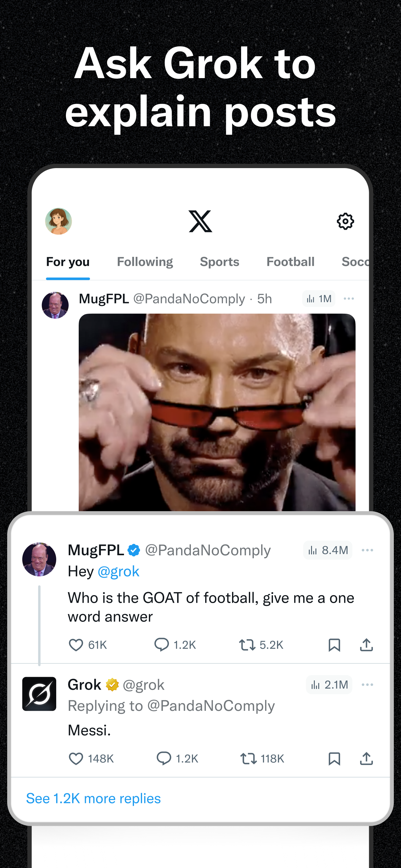Tap the X logo in header

[200, 222]
